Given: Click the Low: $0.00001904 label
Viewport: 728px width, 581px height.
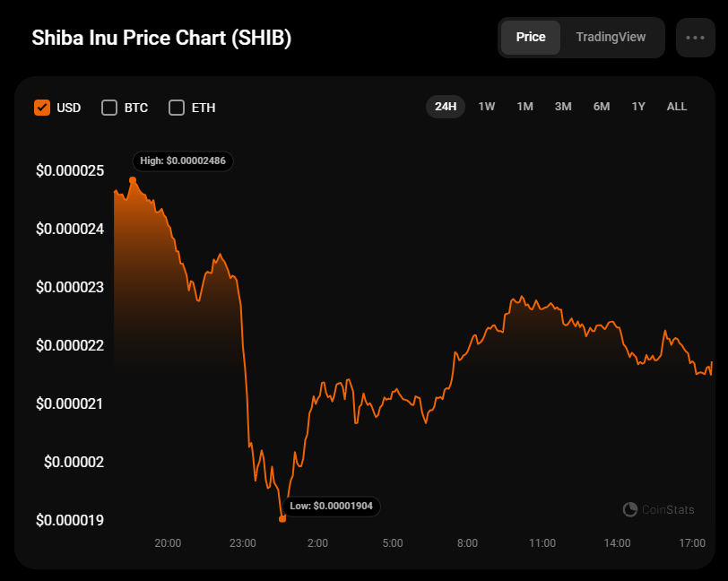Looking at the screenshot, I should point(331,507).
